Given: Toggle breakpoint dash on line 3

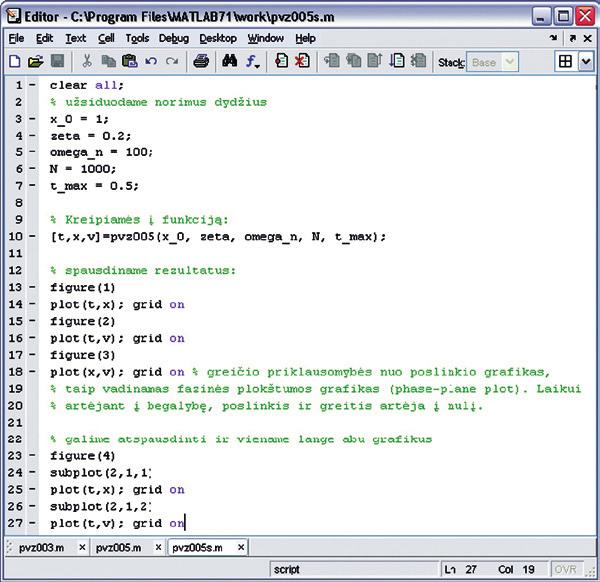Looking at the screenshot, I should click(33, 119).
